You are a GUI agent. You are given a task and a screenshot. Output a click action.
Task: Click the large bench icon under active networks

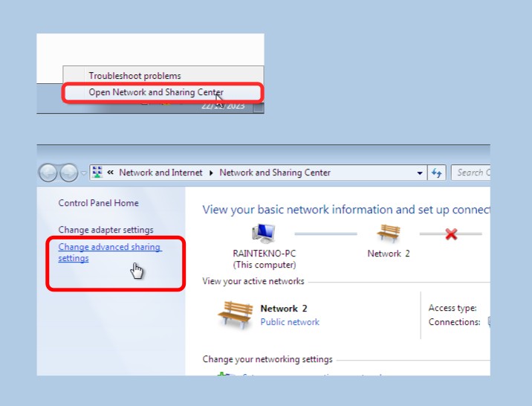tap(235, 315)
